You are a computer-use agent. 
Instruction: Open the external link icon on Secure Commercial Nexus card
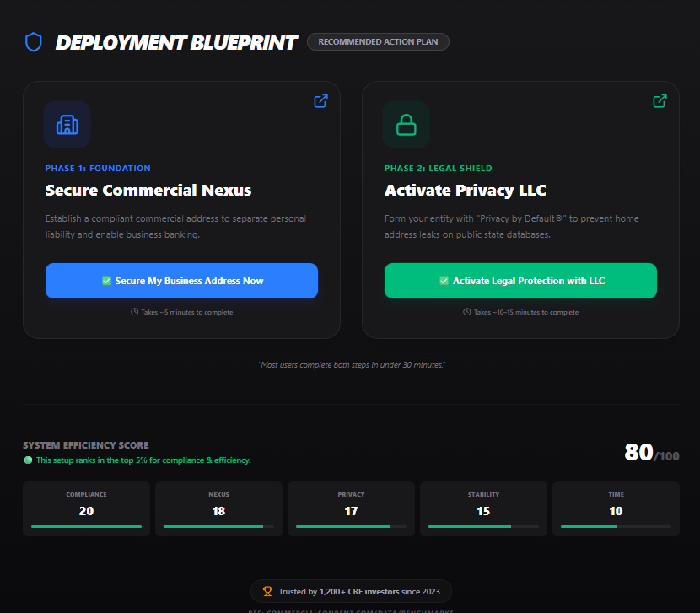click(x=320, y=100)
